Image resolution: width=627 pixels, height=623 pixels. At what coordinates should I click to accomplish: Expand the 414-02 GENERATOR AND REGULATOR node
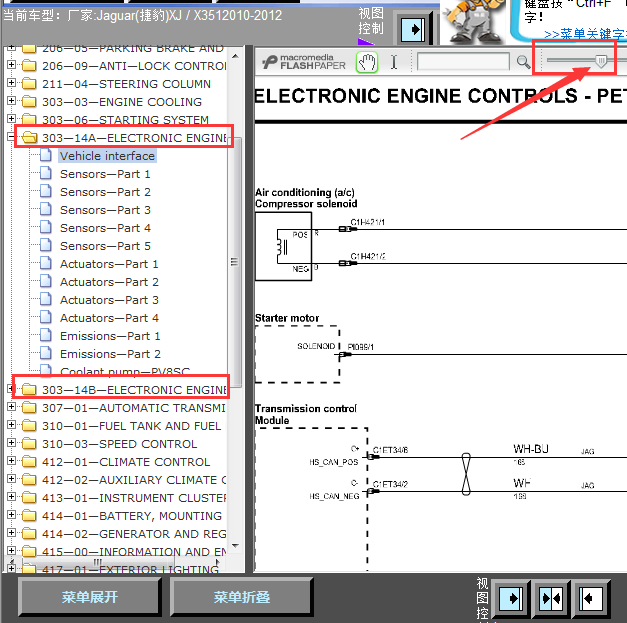pyautogui.click(x=11, y=533)
